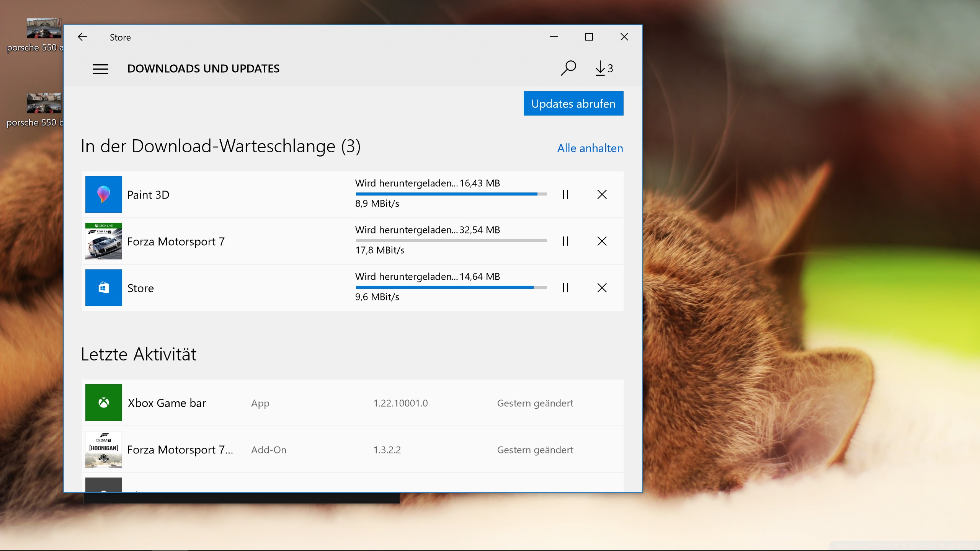This screenshot has height=551, width=980.
Task: Click the Store app tile icon
Action: point(103,288)
